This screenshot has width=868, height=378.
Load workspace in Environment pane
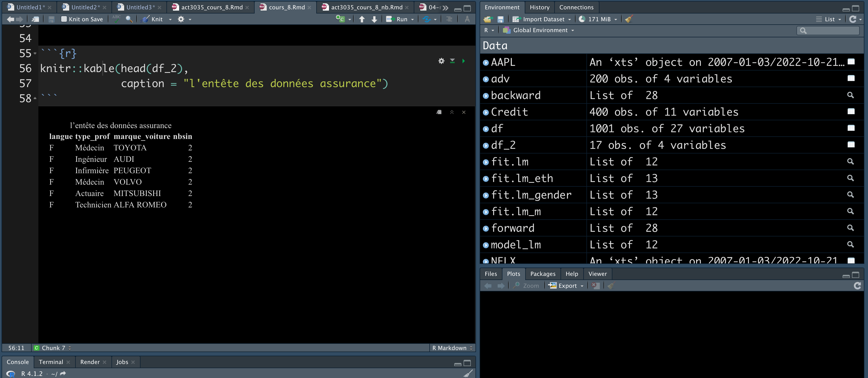488,19
